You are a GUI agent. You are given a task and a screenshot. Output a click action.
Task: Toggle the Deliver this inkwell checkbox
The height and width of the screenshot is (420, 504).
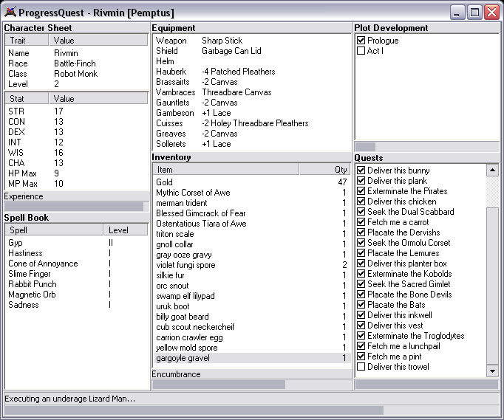click(x=361, y=315)
